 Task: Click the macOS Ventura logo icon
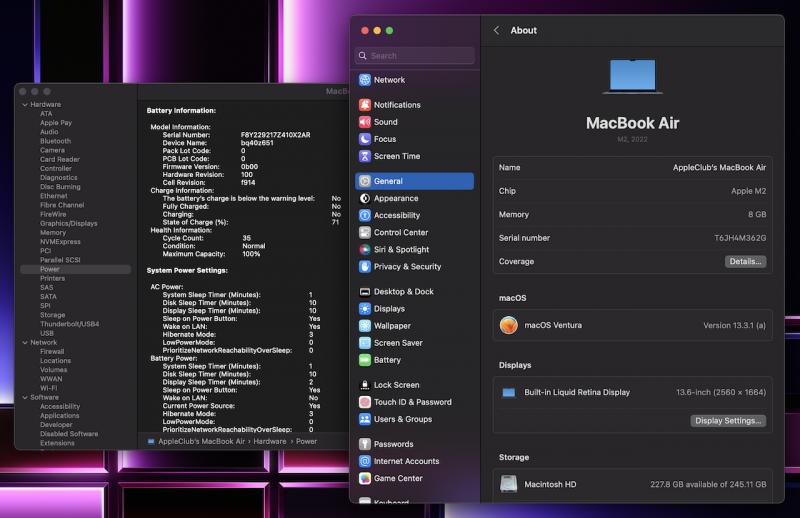click(x=509, y=325)
